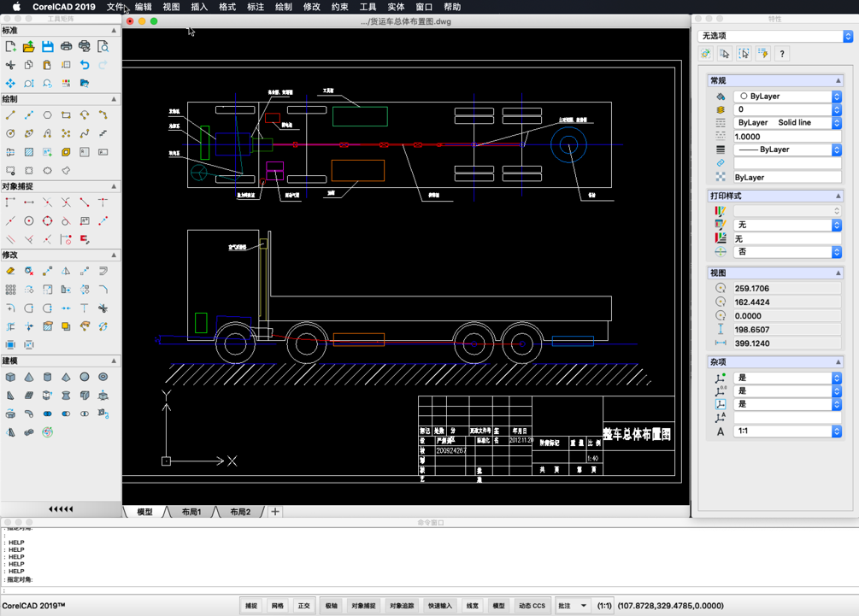Viewport: 859px width, 616px height.
Task: Click the 模型 button in the status bar
Action: [x=497, y=604]
